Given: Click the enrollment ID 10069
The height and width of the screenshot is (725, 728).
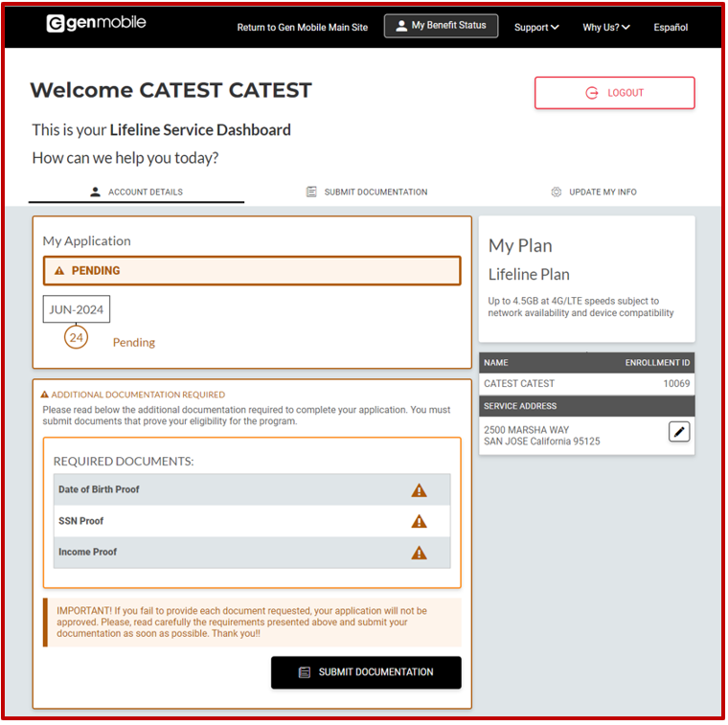Looking at the screenshot, I should (676, 383).
